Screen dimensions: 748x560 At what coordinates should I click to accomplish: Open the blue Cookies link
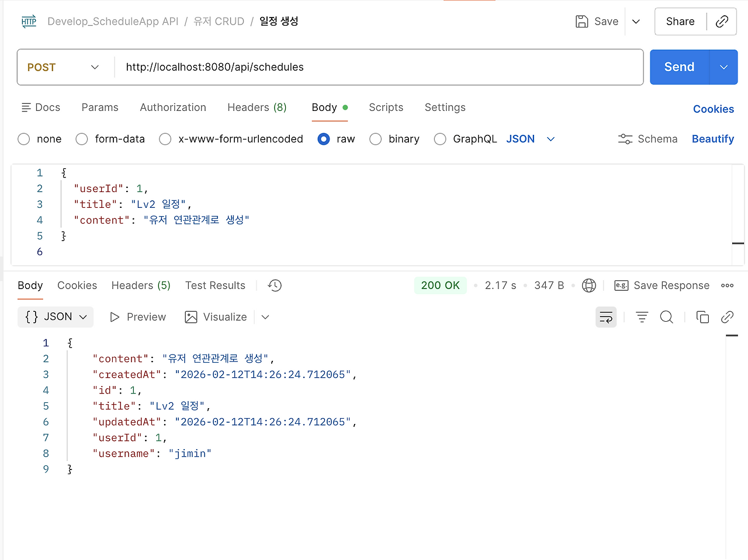(x=714, y=109)
